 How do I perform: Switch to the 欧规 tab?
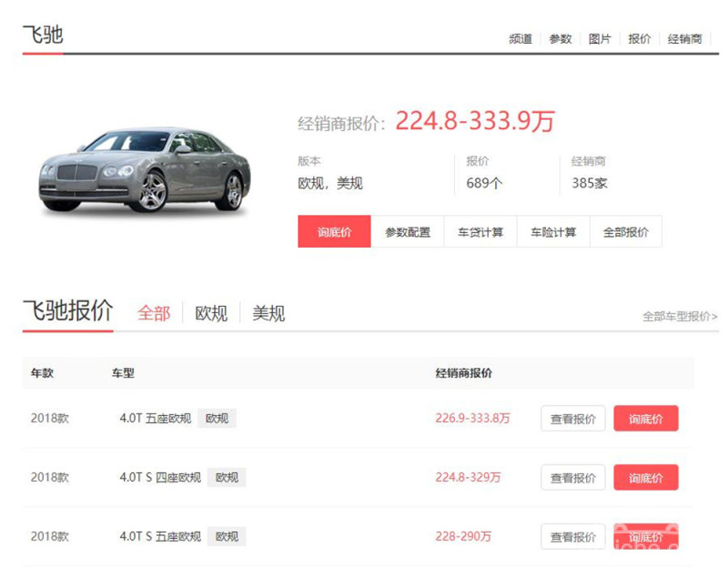coord(211,313)
